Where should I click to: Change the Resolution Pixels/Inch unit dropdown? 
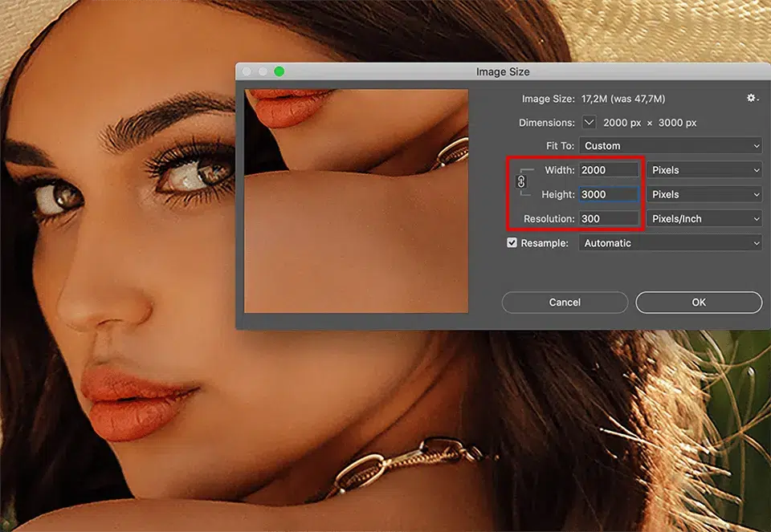[x=704, y=218]
